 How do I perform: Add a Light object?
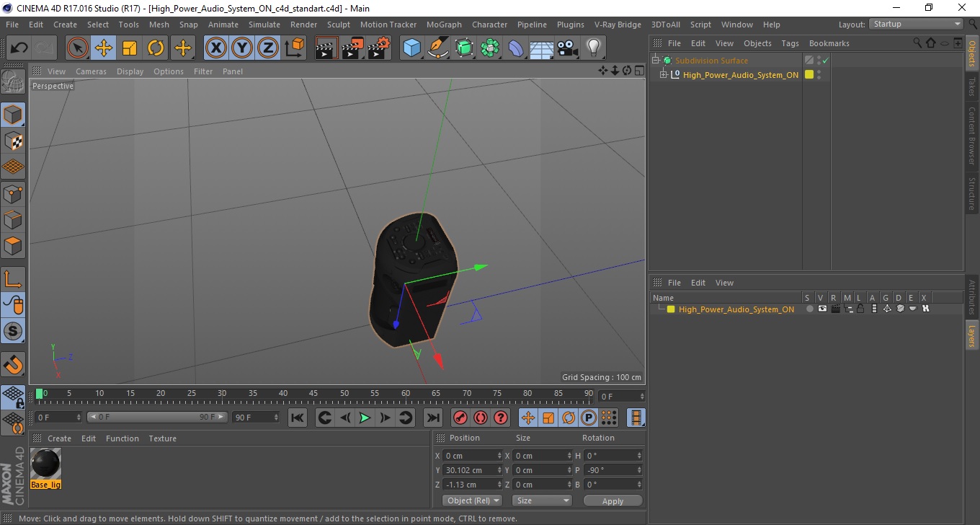coord(594,48)
